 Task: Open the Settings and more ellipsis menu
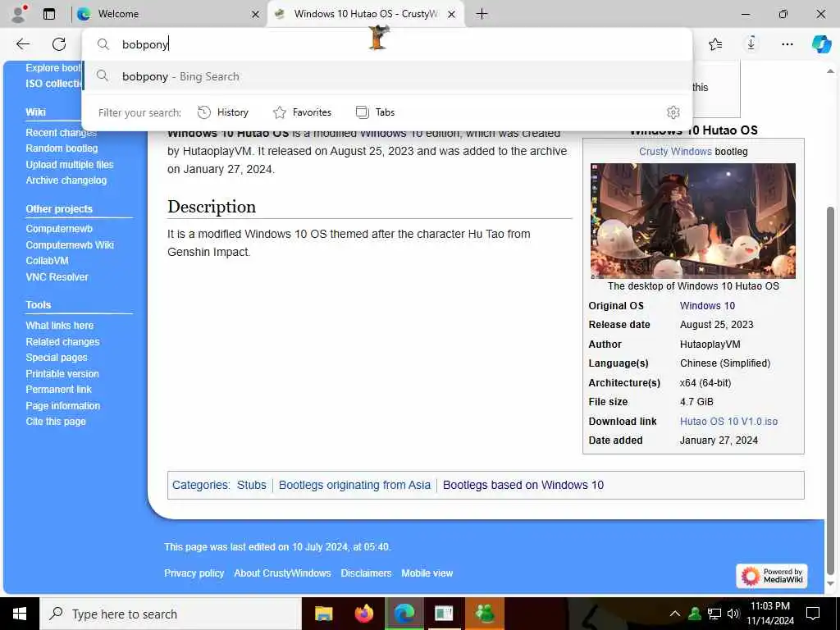click(787, 44)
